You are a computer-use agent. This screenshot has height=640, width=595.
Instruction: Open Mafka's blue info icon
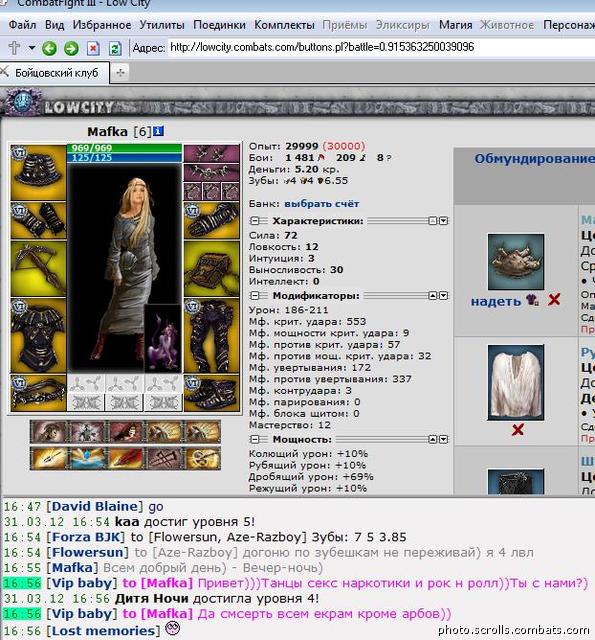pos(158,131)
